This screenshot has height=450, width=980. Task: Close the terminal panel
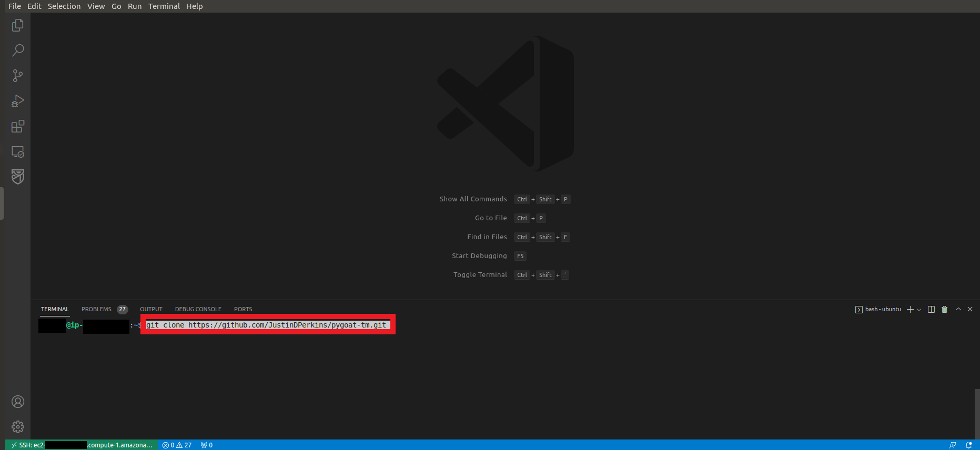tap(970, 309)
